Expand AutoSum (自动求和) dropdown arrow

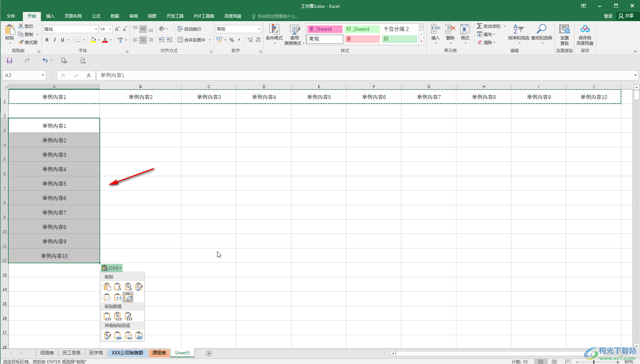(x=505, y=26)
